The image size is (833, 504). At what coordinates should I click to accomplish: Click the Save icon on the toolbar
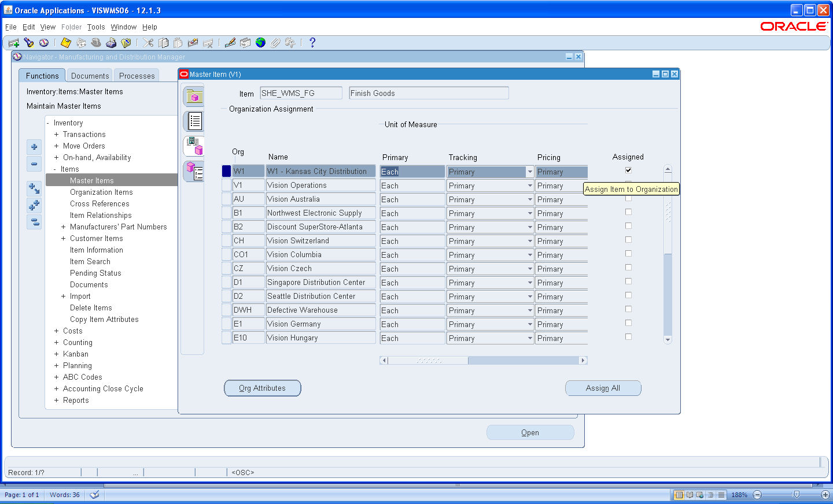click(65, 42)
